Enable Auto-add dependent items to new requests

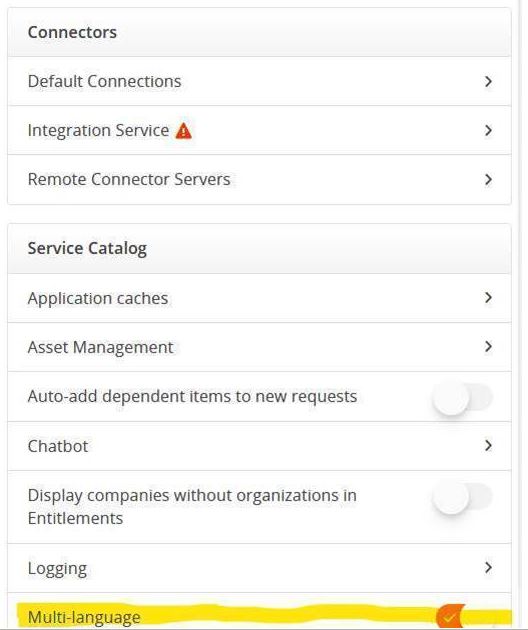[x=462, y=398]
